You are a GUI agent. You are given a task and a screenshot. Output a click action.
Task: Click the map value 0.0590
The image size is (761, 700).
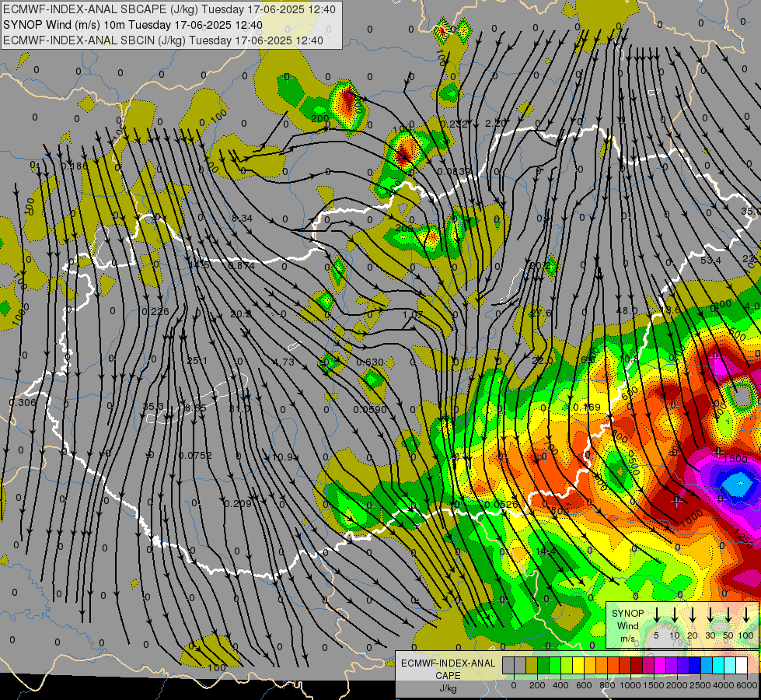tap(370, 410)
